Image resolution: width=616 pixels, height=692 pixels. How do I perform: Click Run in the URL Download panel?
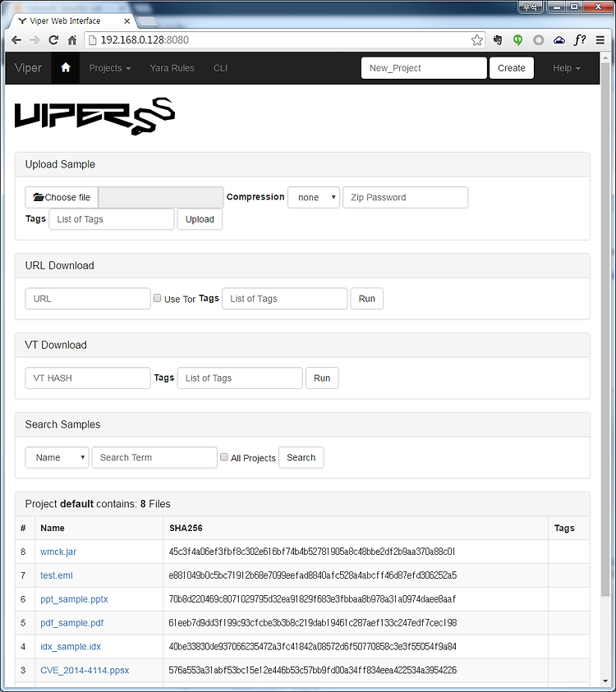pos(366,299)
